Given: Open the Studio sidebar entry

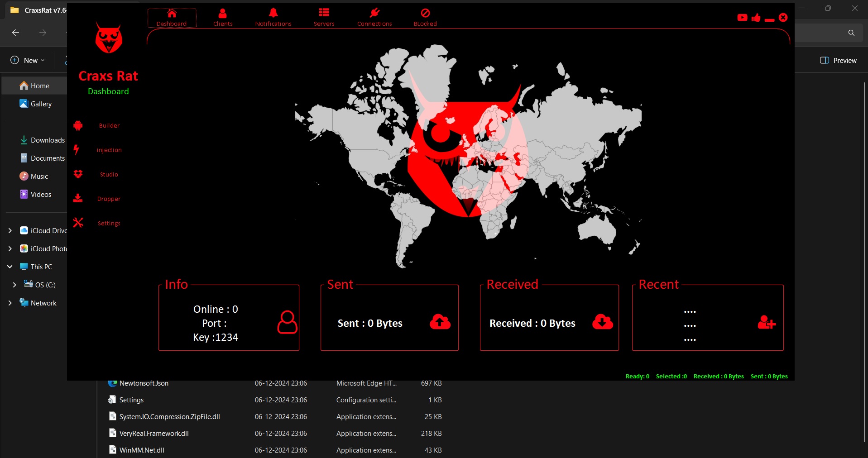Looking at the screenshot, I should tap(109, 174).
